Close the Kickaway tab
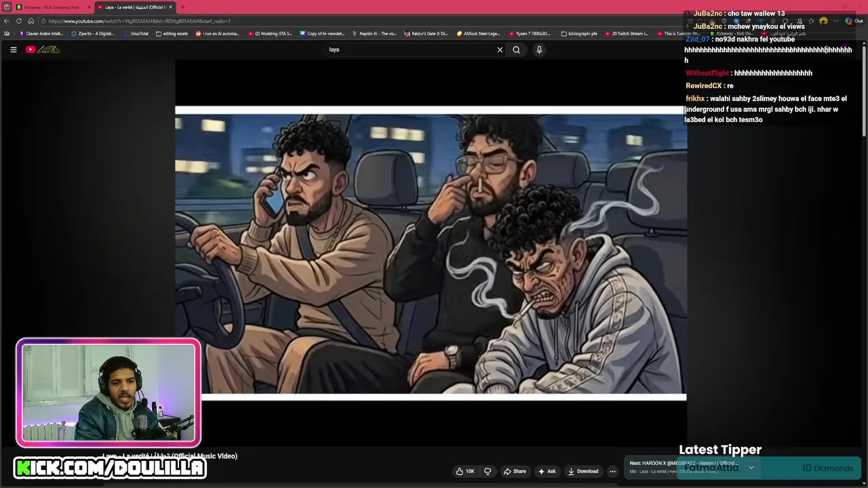Image resolution: width=868 pixels, height=488 pixels. (89, 7)
